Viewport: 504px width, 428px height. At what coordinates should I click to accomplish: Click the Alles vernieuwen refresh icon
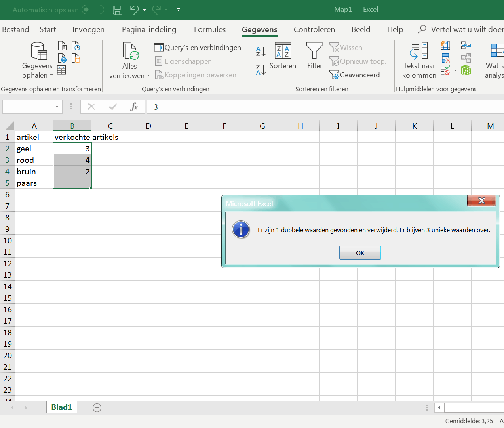pos(130,51)
